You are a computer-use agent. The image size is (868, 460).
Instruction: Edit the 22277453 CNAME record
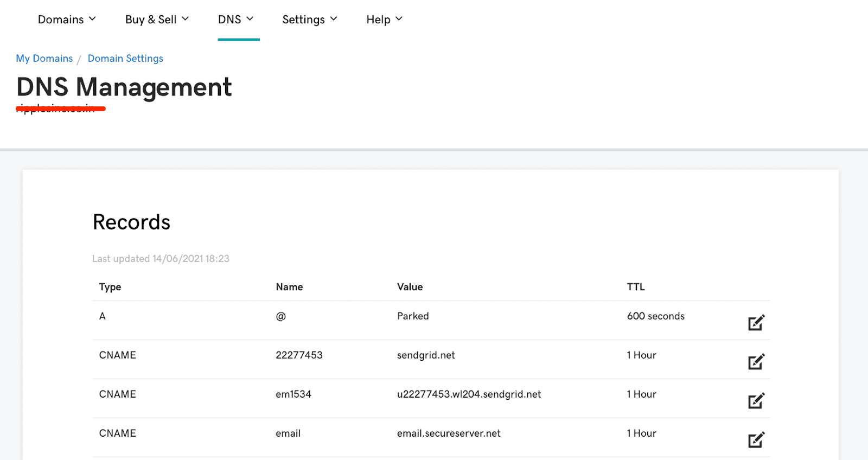click(x=756, y=362)
